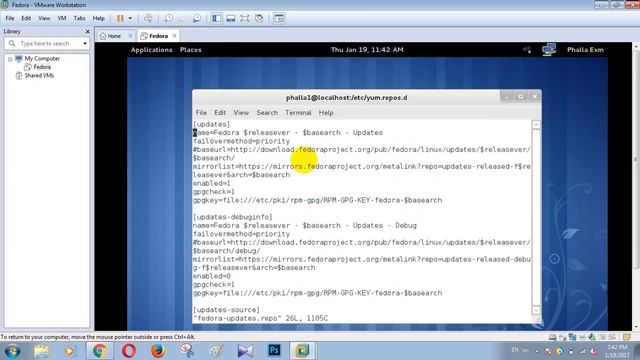Click the terminal scrollbar down arrow
The width and height of the screenshot is (640, 360).
(536, 310)
